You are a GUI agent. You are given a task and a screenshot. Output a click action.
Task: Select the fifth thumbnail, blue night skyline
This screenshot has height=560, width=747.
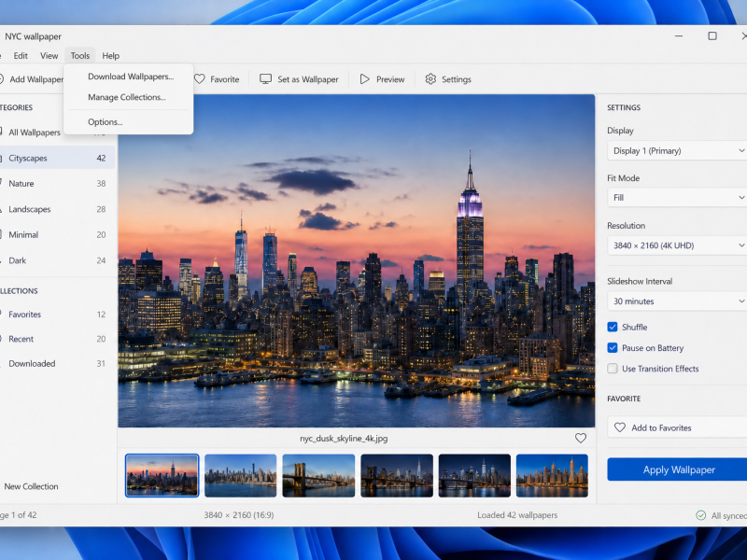[x=474, y=475]
